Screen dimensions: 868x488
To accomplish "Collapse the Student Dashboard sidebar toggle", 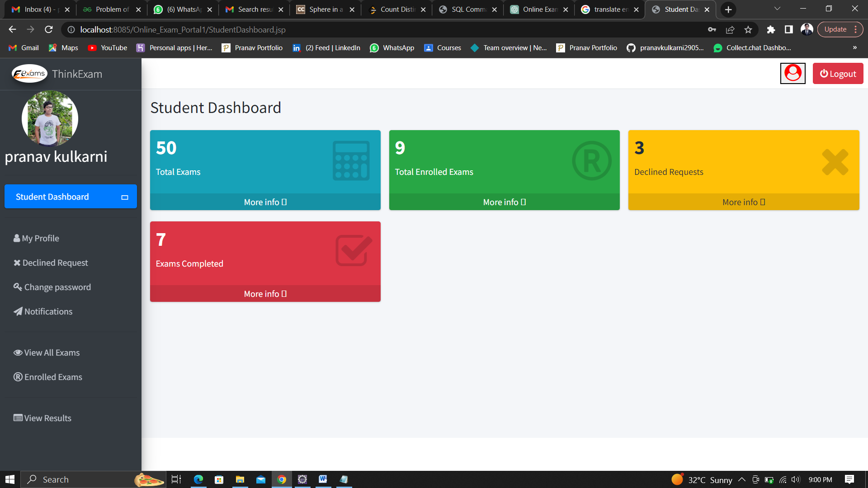I will point(125,197).
